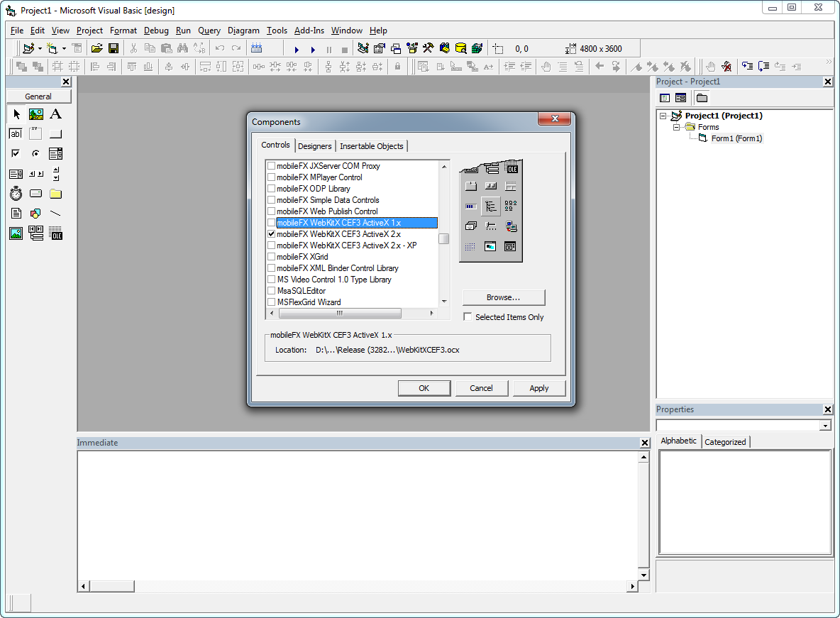Image resolution: width=840 pixels, height=618 pixels.
Task: Open the Diagram menu
Action: [x=243, y=31]
